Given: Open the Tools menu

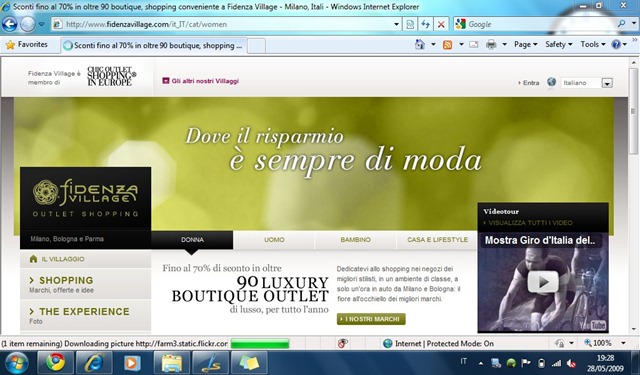Looking at the screenshot, I should pyautogui.click(x=593, y=44).
